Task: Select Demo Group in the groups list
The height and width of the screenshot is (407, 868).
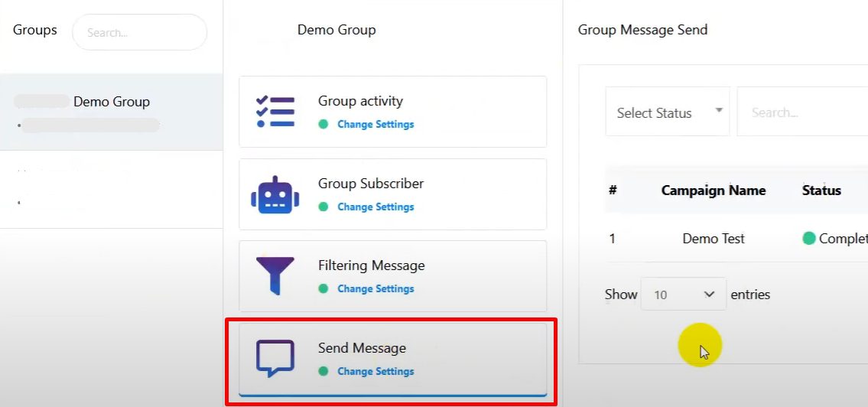Action: point(111,102)
